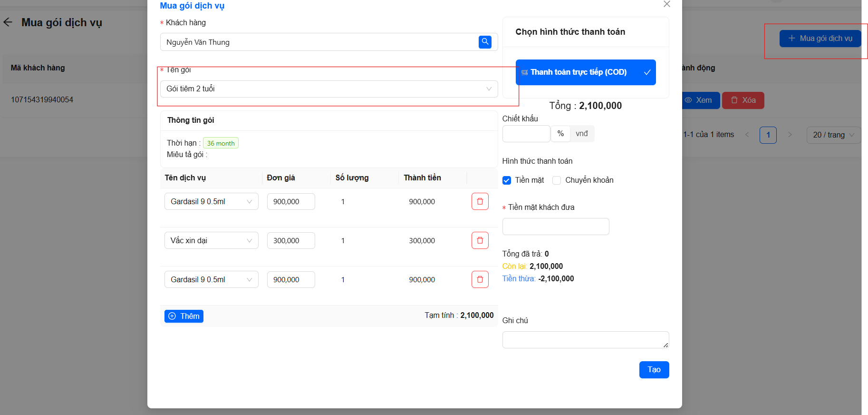Remove the last Gardasil 9 0.5ml row
The width and height of the screenshot is (868, 415).
(480, 279)
